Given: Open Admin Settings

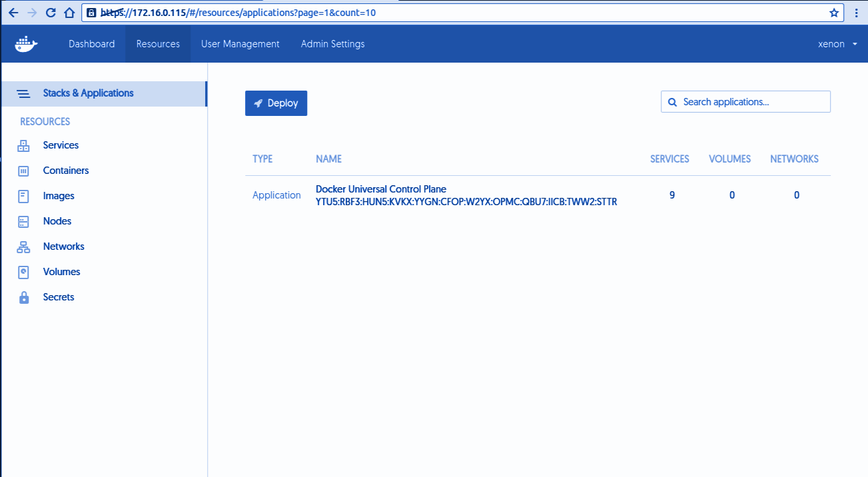Looking at the screenshot, I should click(333, 44).
